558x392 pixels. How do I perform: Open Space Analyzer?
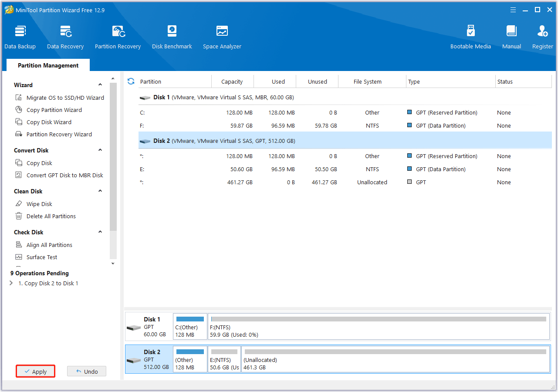tap(222, 36)
